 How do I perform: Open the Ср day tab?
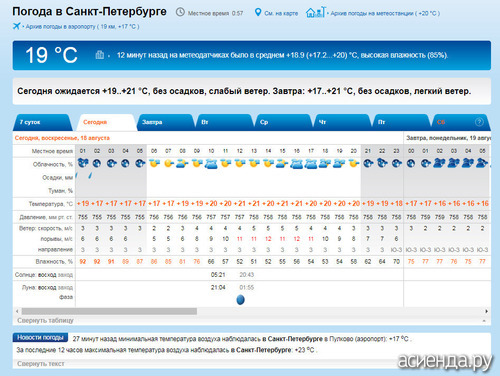(283, 122)
